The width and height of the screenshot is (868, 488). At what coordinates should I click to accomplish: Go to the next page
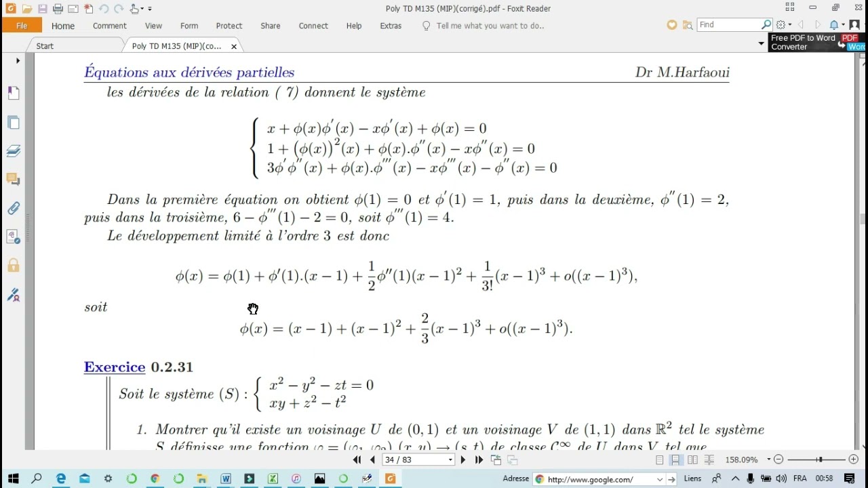click(463, 460)
